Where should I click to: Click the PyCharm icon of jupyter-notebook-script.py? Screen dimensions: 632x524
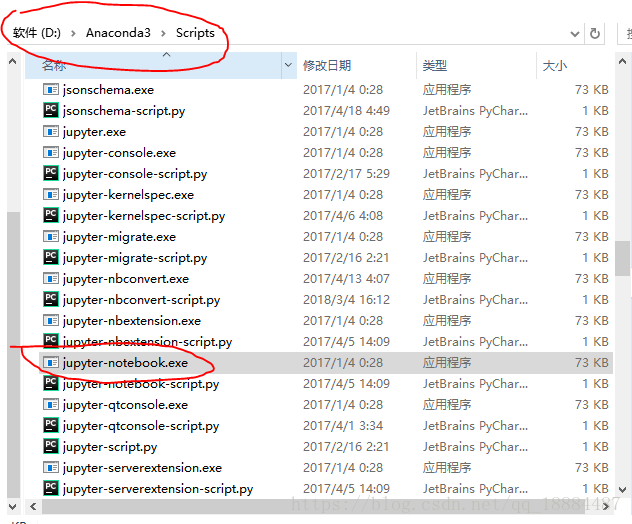tap(51, 383)
